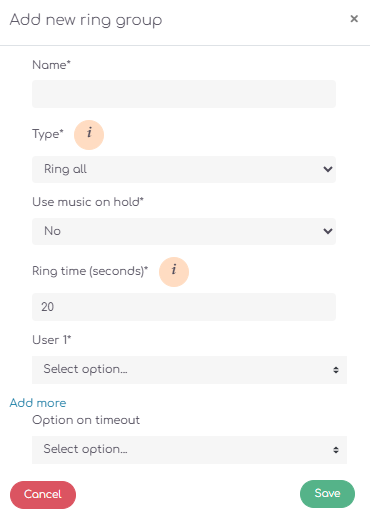Click the Add more link
Image resolution: width=370 pixels, height=520 pixels.
38,403
